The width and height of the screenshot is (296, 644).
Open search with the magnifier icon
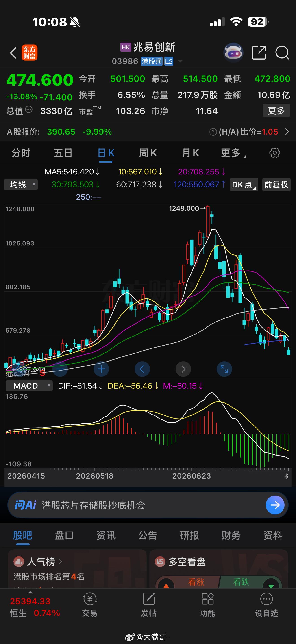click(282, 53)
